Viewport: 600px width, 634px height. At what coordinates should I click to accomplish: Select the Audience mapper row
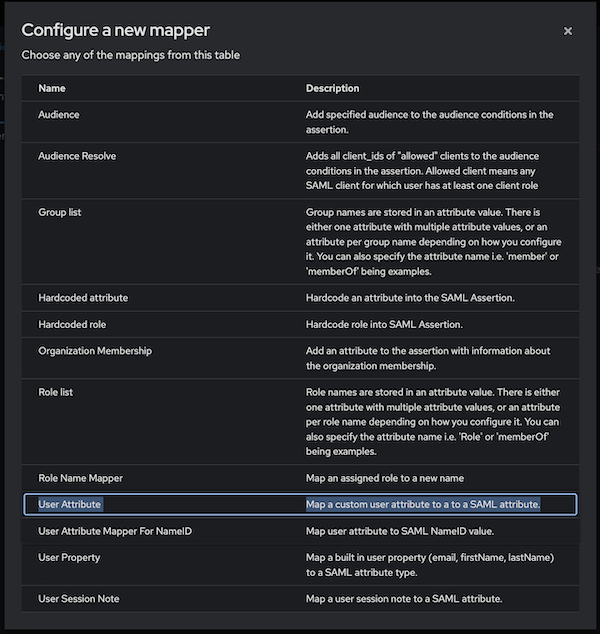pos(59,115)
